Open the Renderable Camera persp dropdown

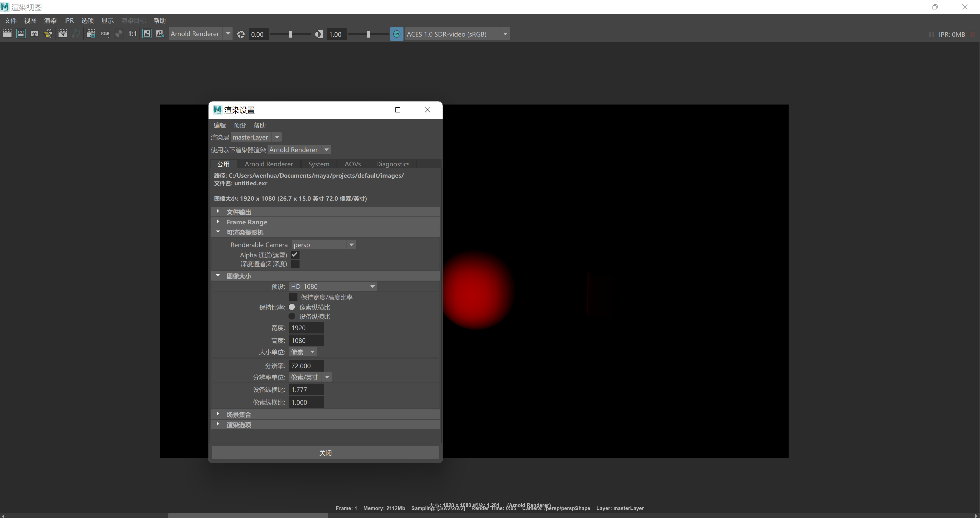(323, 245)
